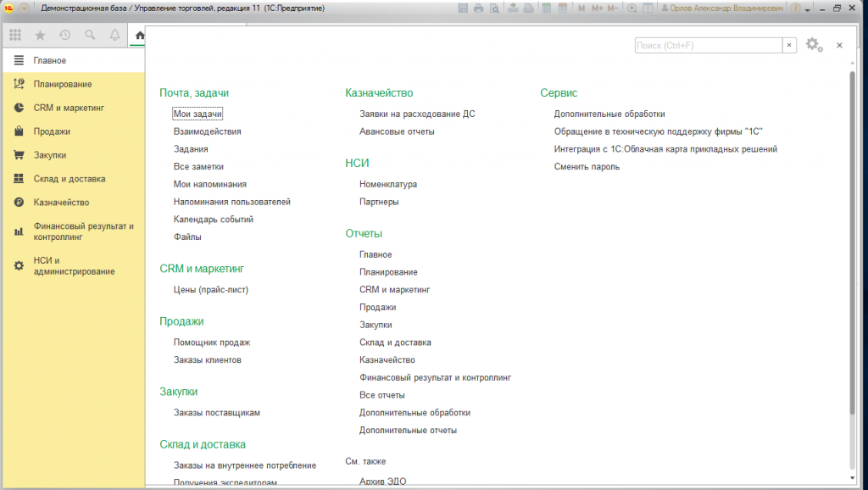
Task: Open the history clock icon
Action: coord(64,35)
